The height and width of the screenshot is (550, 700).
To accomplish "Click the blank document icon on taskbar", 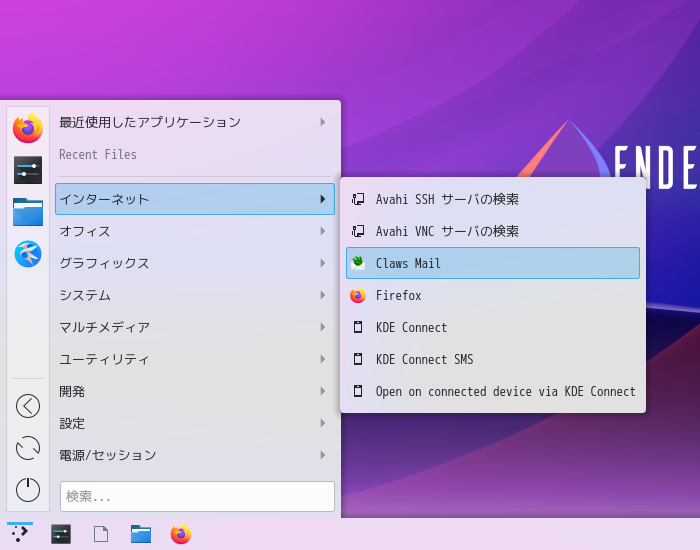I will [101, 534].
